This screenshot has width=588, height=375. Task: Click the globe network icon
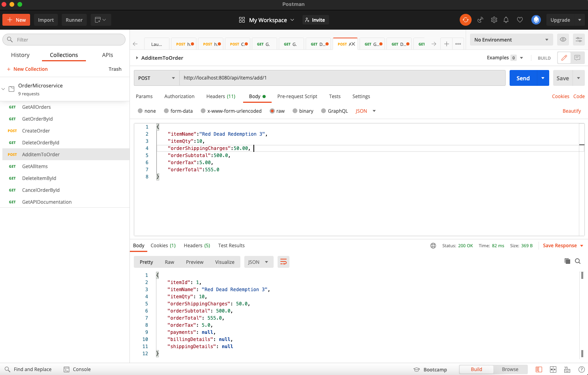(433, 246)
